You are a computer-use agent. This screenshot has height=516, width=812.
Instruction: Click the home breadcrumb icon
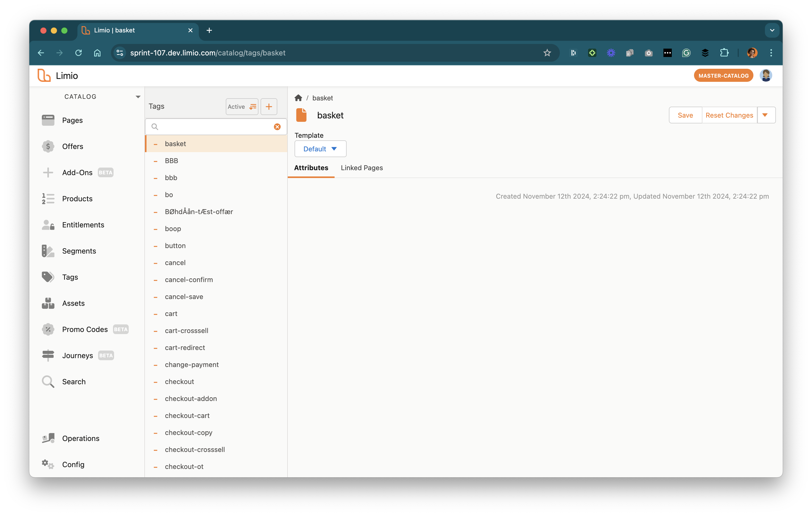[298, 98]
